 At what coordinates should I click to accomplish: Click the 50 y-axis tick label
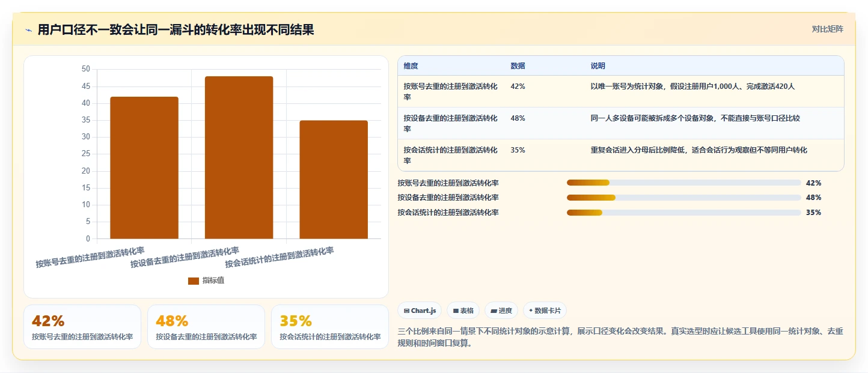(85, 69)
